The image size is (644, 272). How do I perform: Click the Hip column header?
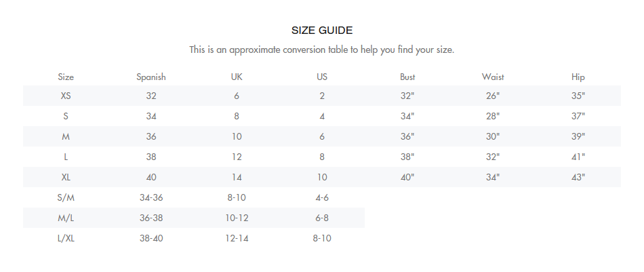[x=578, y=77]
